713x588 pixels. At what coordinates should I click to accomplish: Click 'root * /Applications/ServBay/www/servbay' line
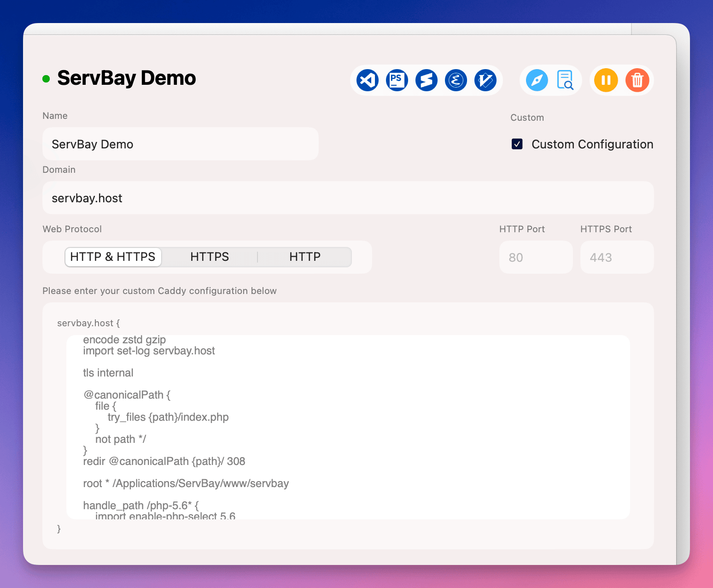(186, 483)
